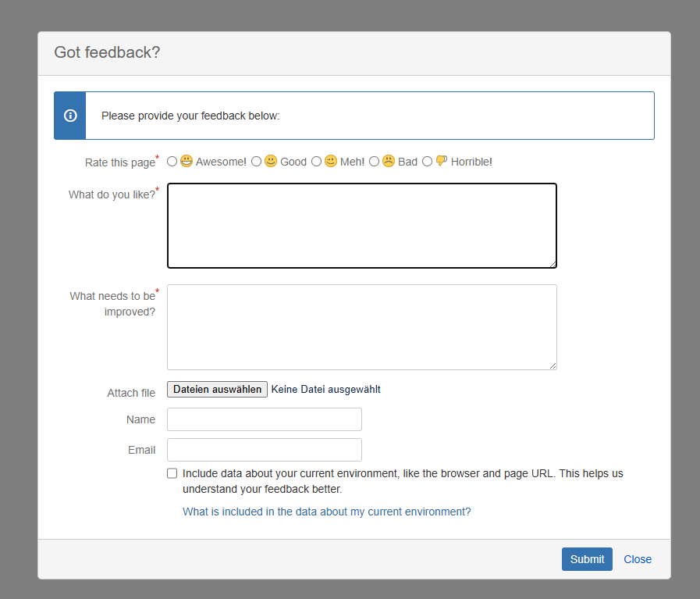The height and width of the screenshot is (599, 700).
Task: Click the Horrible thumbs-down icon
Action: (440, 161)
